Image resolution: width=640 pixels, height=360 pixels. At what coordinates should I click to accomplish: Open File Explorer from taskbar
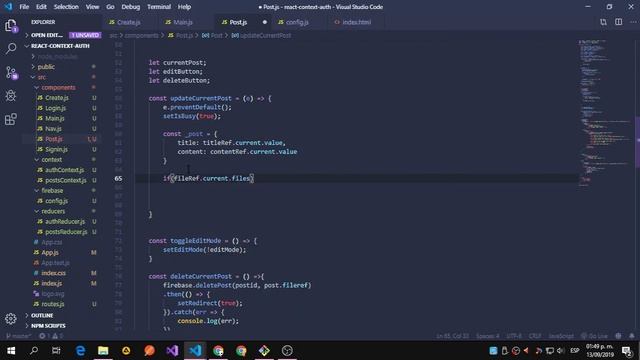[x=103, y=351]
